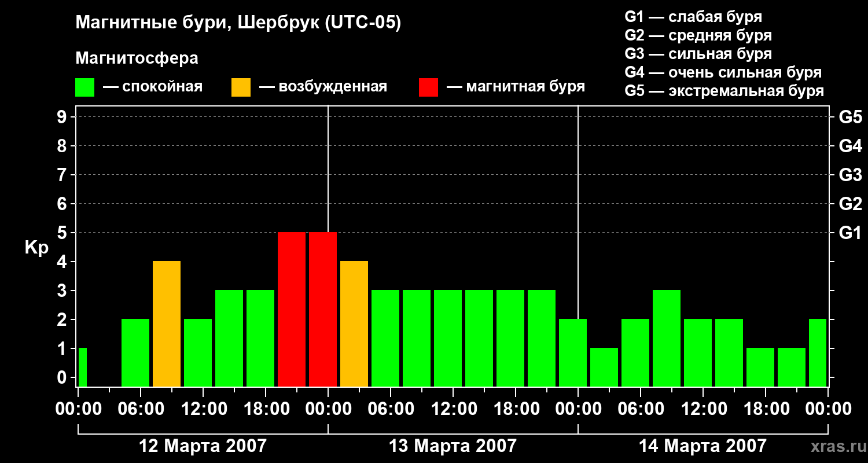
Task: Click the green Kp 2 bar crossed by the 14 March midnight line
Action: 573,352
